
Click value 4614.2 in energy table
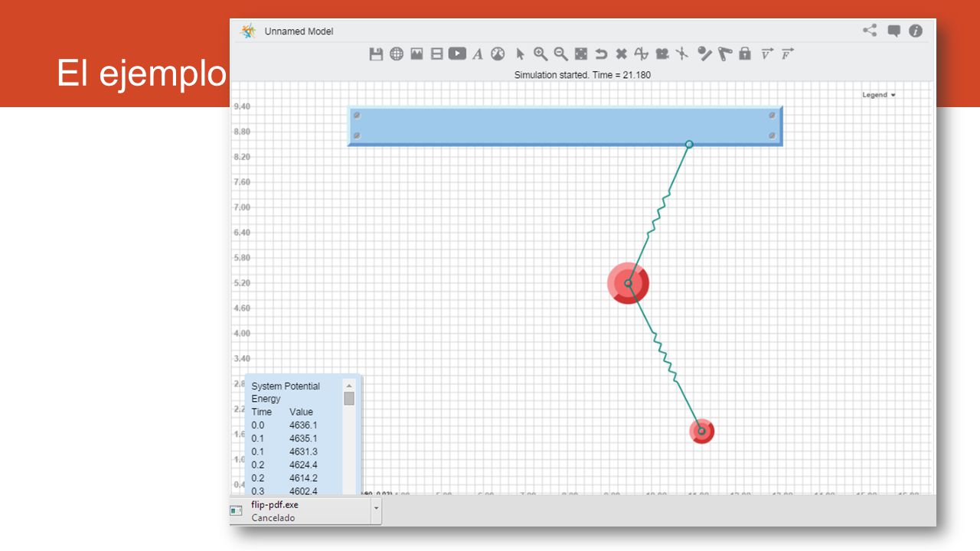pos(303,478)
